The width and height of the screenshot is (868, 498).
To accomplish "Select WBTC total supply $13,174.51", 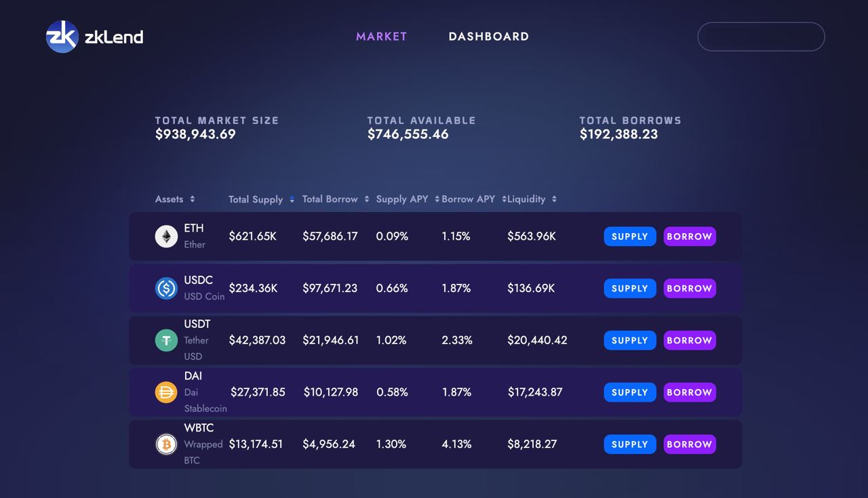I will (x=256, y=444).
